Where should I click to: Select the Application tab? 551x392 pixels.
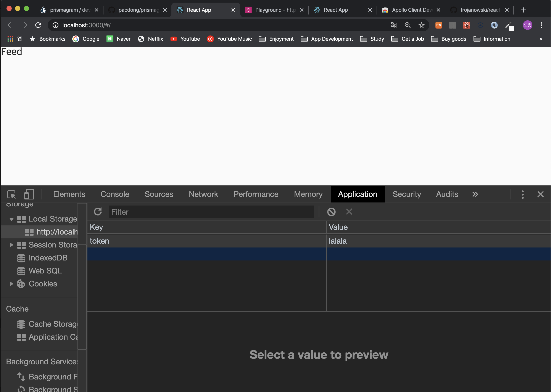click(358, 194)
